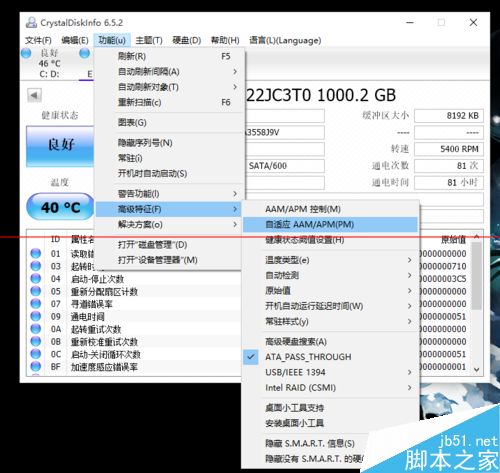Click the blue status orb for attribute 01
This screenshot has height=473, width=500.
click(36, 253)
